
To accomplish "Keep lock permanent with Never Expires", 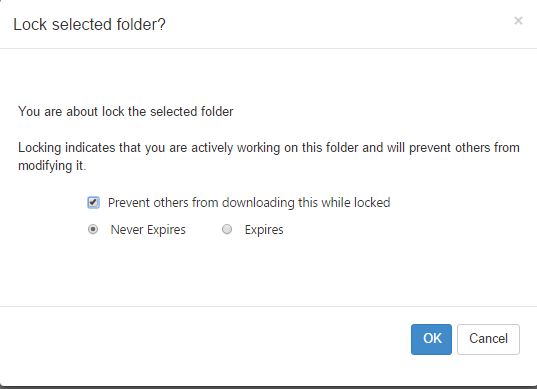I will [x=93, y=229].
